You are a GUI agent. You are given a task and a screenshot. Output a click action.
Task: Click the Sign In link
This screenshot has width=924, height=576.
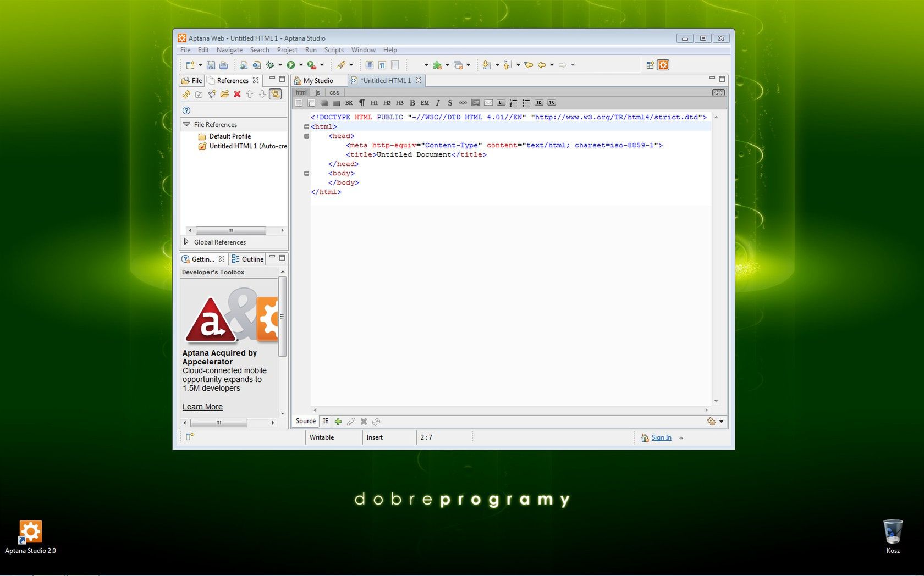tap(661, 437)
